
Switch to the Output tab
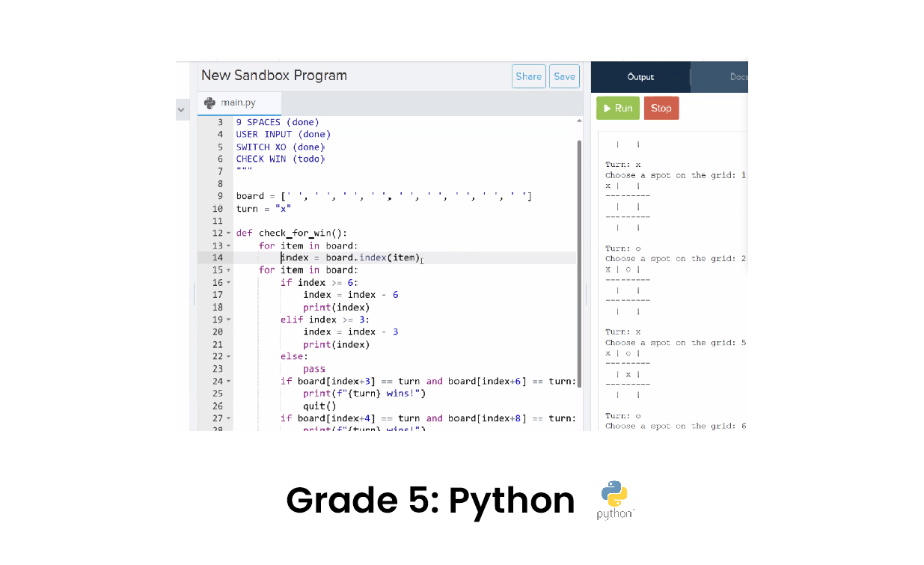point(640,76)
